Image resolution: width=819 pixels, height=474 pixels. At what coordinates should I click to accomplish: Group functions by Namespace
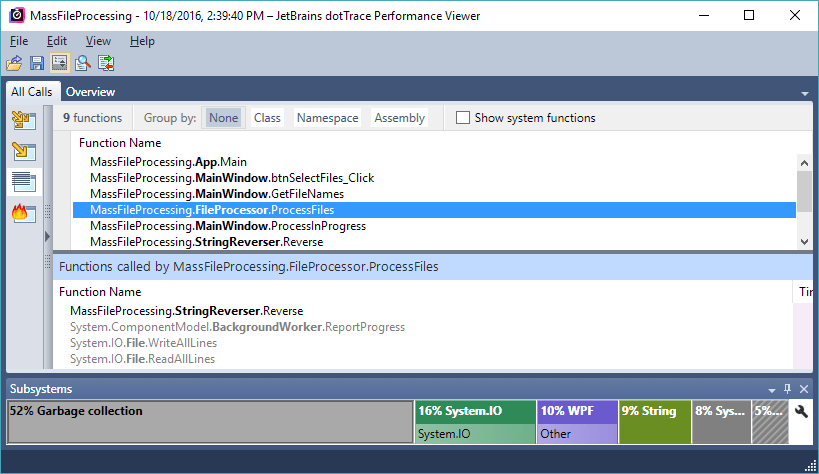[x=327, y=118]
